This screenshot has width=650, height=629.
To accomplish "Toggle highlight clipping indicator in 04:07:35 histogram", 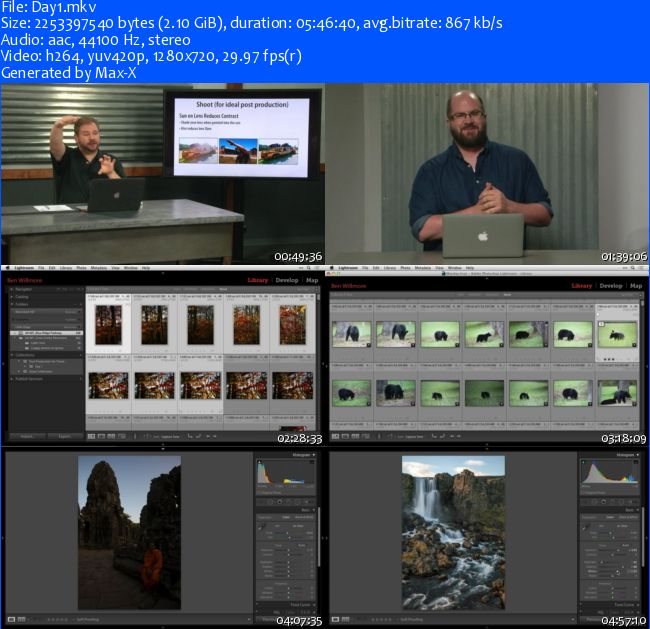I will [312, 461].
